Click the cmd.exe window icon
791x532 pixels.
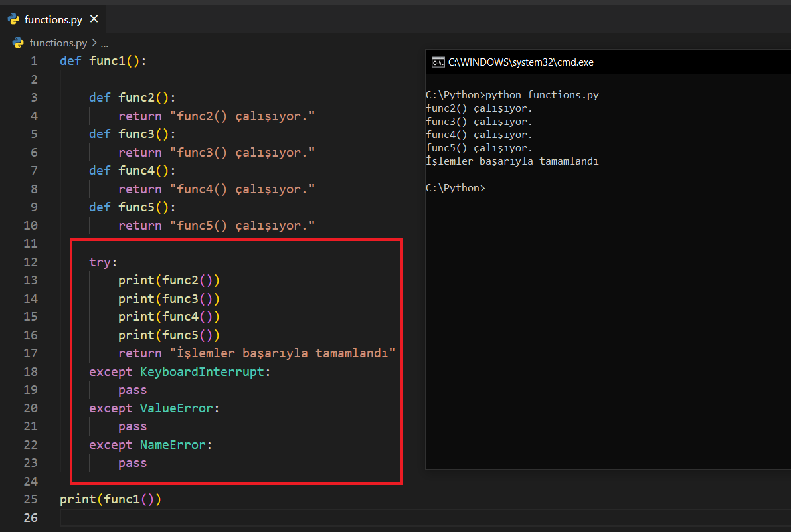(438, 62)
